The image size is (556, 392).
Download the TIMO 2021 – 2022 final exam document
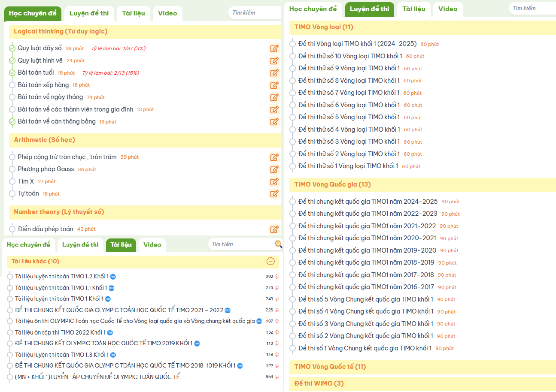[x=277, y=310]
